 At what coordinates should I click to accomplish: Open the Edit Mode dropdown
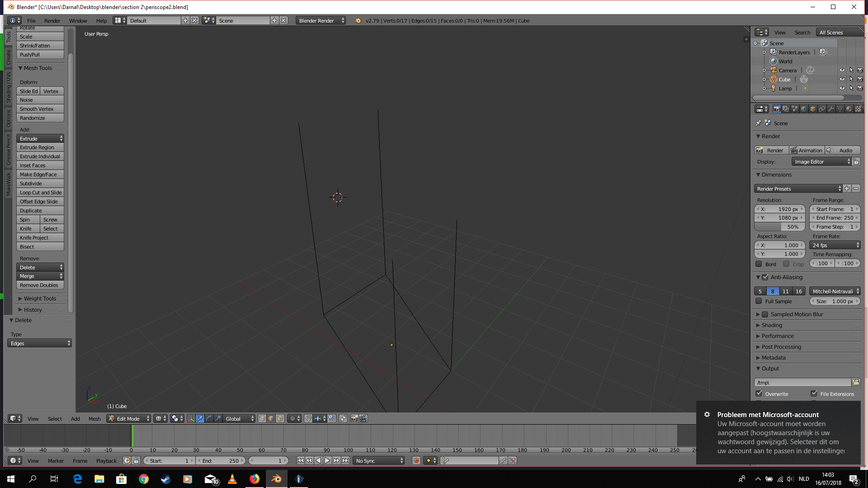click(x=129, y=418)
